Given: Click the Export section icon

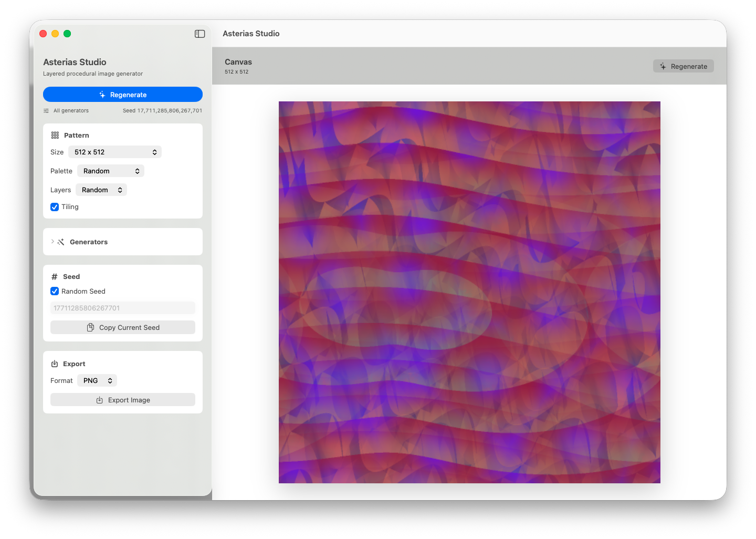Looking at the screenshot, I should click(55, 364).
